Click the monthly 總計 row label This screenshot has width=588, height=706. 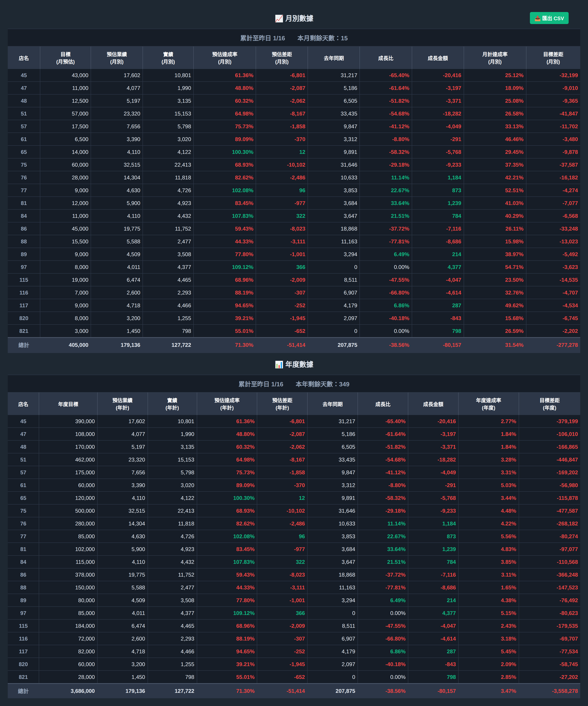[23, 345]
